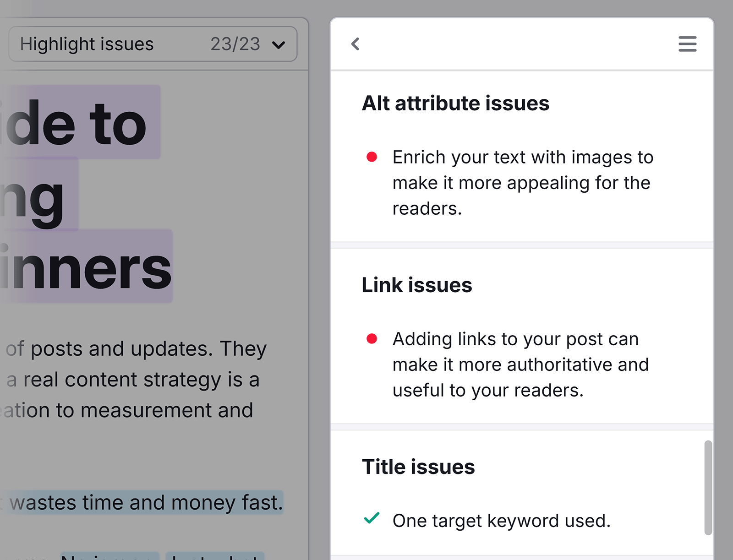The image size is (733, 560).
Task: Click the back chevron in the panel header
Action: (x=355, y=44)
